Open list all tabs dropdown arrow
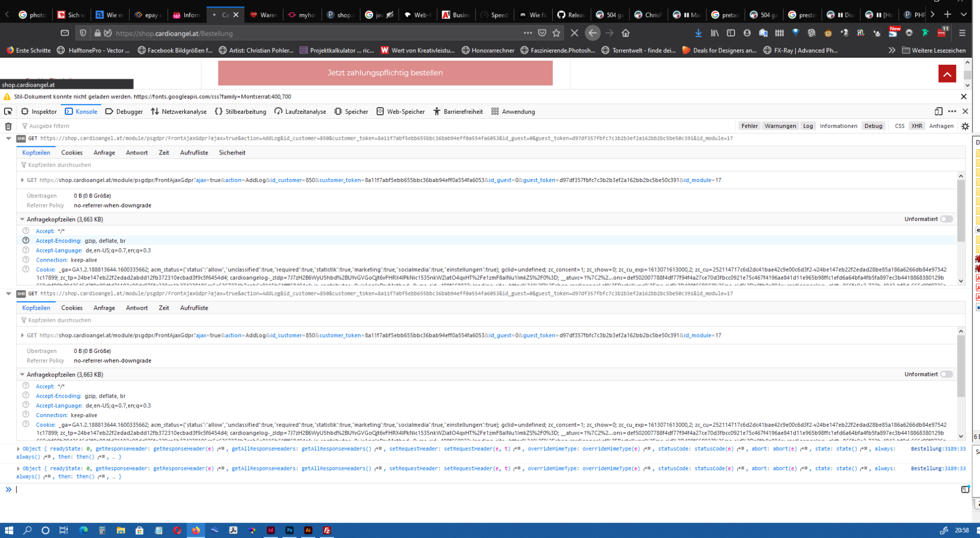The image size is (980, 538). pyautogui.click(x=963, y=14)
